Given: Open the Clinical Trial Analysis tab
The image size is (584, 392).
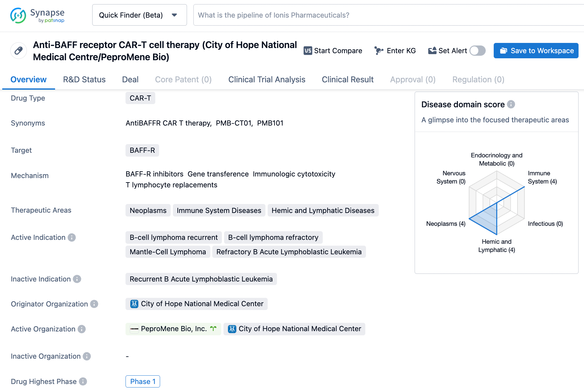Looking at the screenshot, I should click(x=267, y=79).
